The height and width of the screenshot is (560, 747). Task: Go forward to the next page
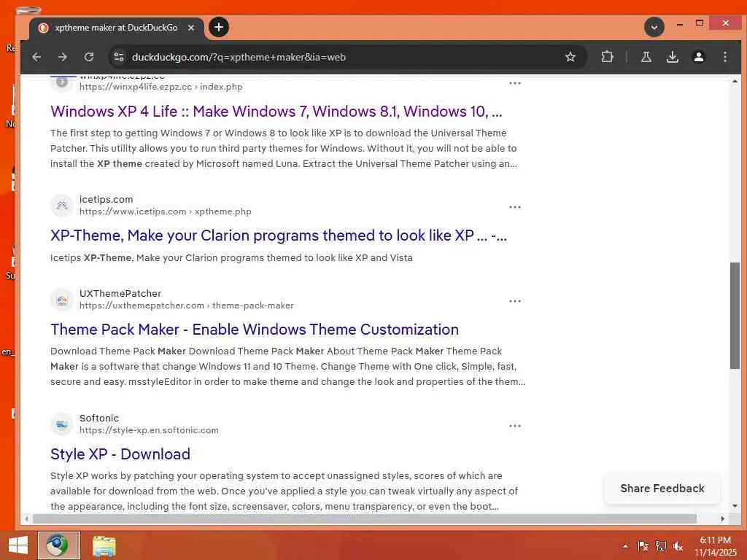pyautogui.click(x=63, y=57)
